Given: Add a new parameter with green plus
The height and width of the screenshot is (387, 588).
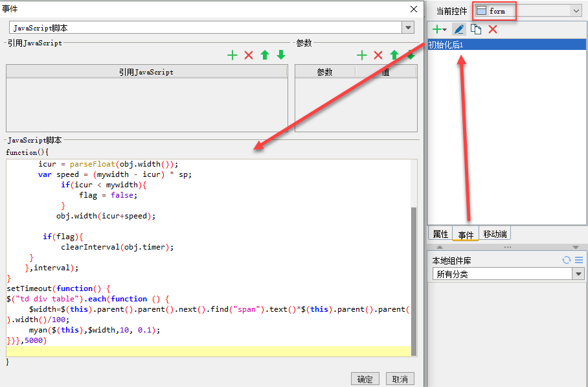Looking at the screenshot, I should coord(362,56).
